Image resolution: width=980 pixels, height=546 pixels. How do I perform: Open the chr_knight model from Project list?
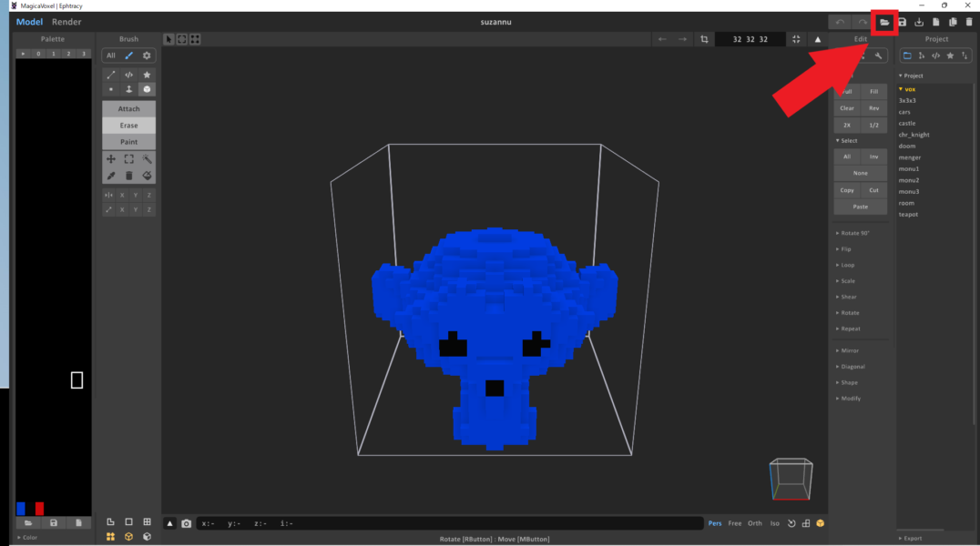(914, 135)
